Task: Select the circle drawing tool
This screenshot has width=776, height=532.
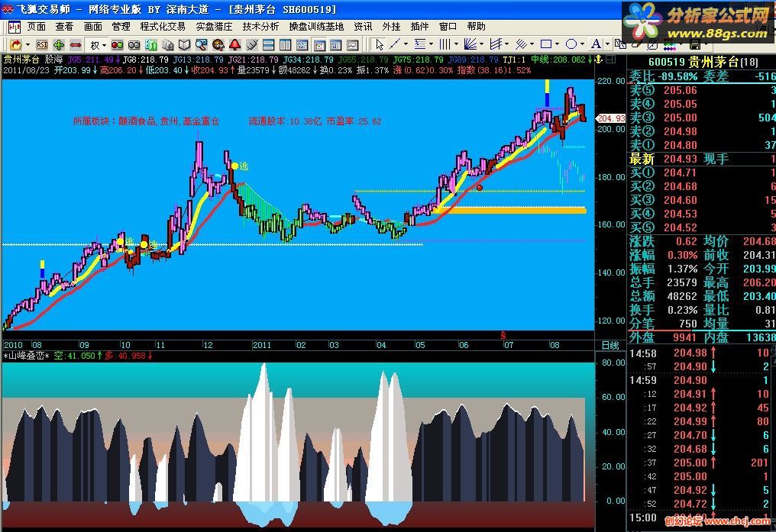Action: 571,44
